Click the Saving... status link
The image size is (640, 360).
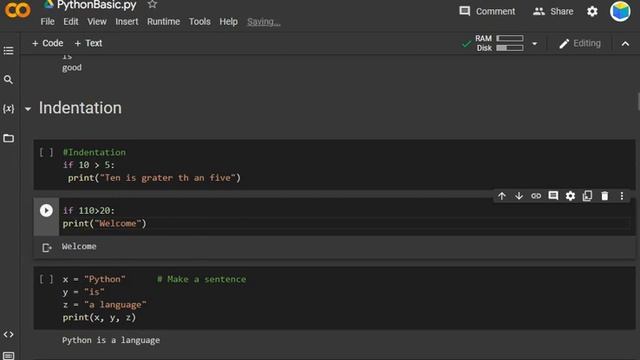pos(264,22)
